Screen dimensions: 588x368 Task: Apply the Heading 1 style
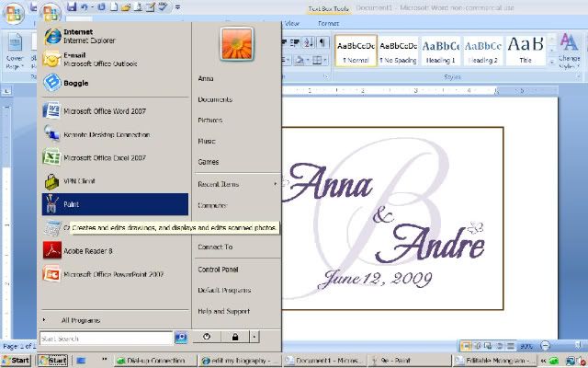point(441,52)
